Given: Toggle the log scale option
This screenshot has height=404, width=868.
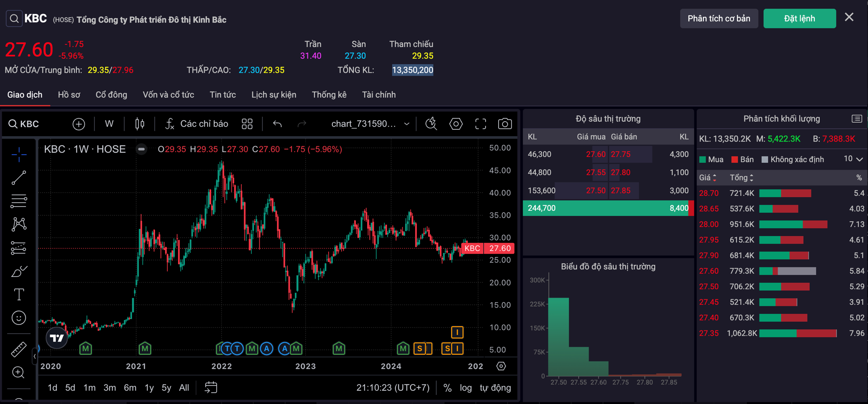Looking at the screenshot, I should coord(466,388).
